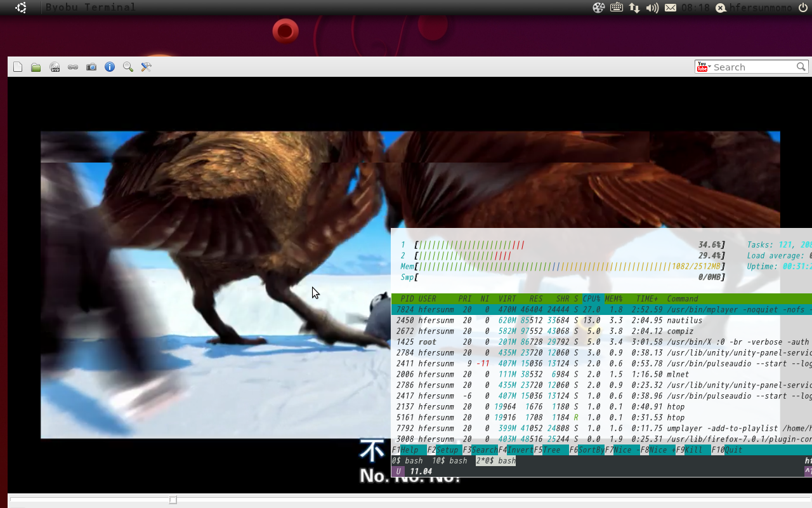
Task: Switch to byobu window 2*0$ bash
Action: [496, 460]
